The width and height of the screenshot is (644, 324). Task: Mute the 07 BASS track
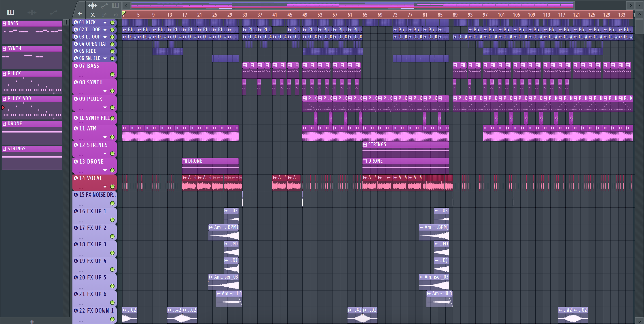(x=112, y=75)
